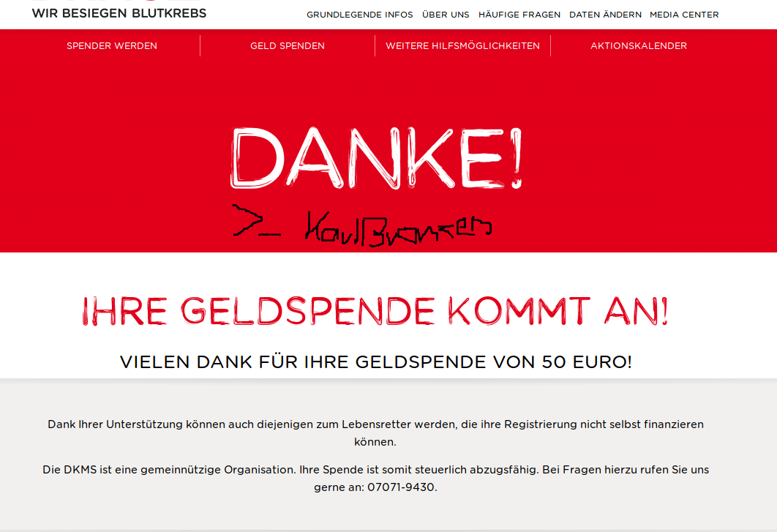Click paragraph starting 'Dank Ihrer Unterstützung'
This screenshot has height=532, width=777.
375,432
